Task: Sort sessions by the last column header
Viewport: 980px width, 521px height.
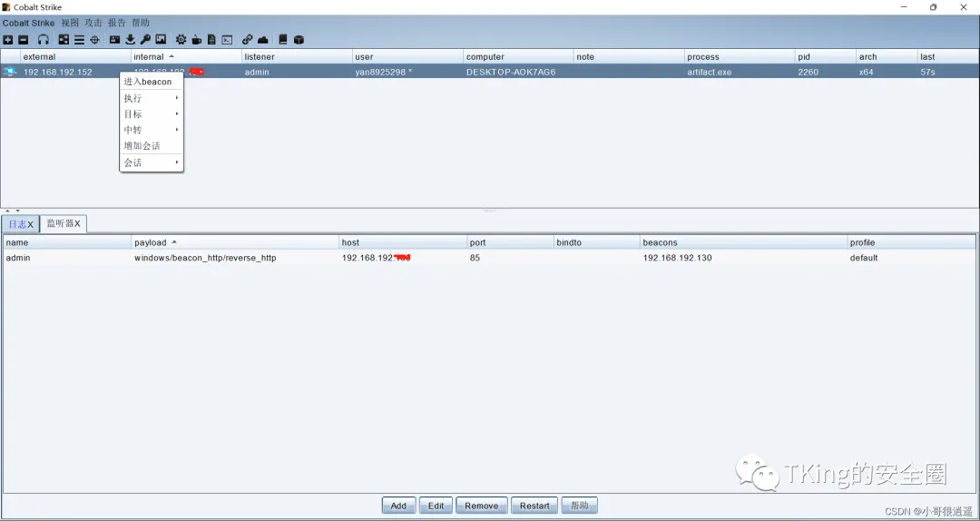Action: (948, 57)
